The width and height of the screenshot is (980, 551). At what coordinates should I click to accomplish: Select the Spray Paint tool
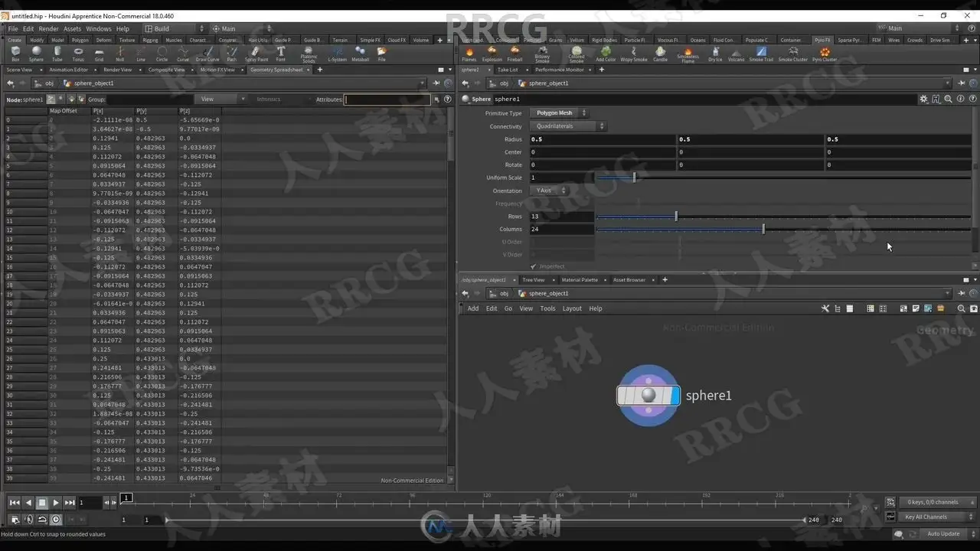(256, 54)
